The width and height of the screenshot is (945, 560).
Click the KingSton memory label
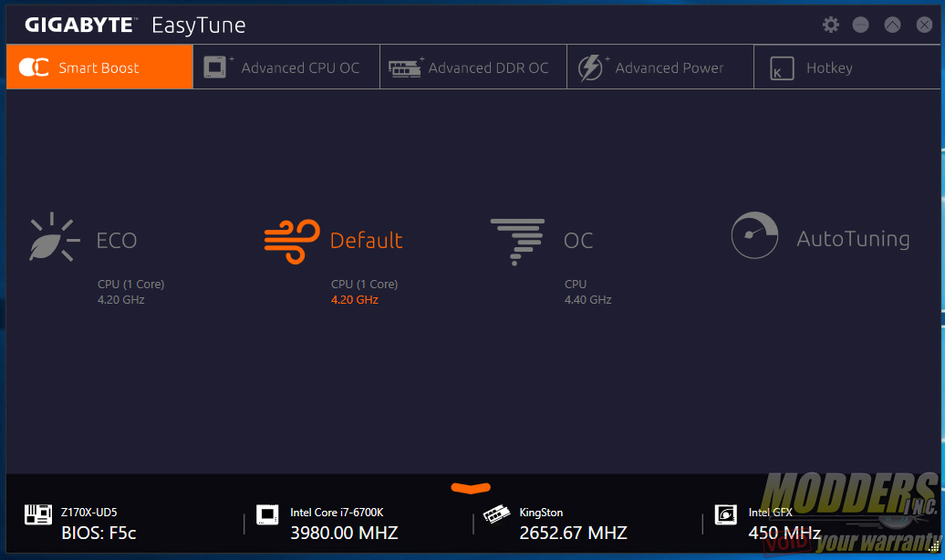541,513
